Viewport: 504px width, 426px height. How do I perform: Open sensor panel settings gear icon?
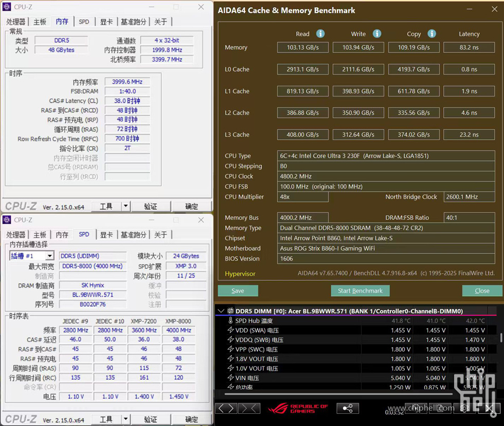[464, 409]
